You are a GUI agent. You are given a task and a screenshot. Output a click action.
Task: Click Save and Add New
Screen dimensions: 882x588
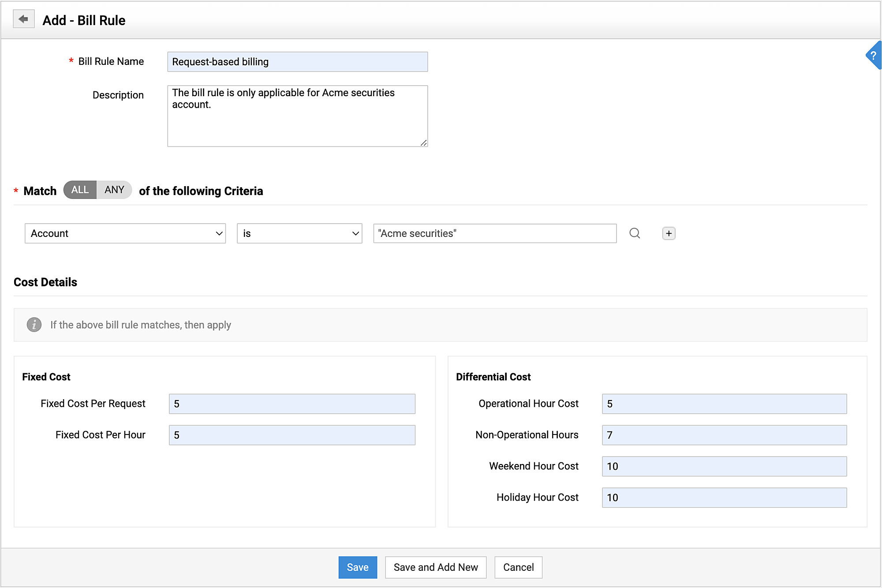point(436,567)
